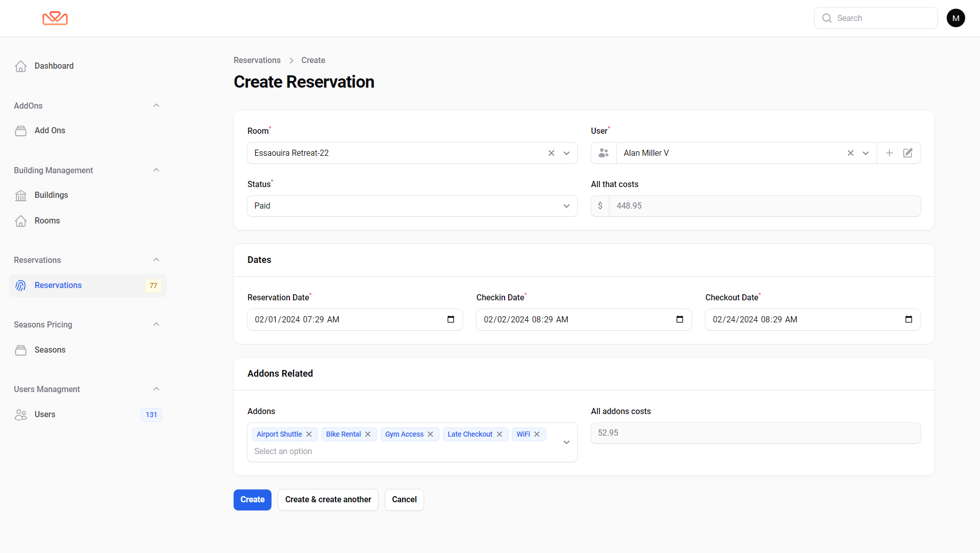Collapse the Seasons Pricing sidebar group
Image resolution: width=980 pixels, height=553 pixels.
pos(156,324)
